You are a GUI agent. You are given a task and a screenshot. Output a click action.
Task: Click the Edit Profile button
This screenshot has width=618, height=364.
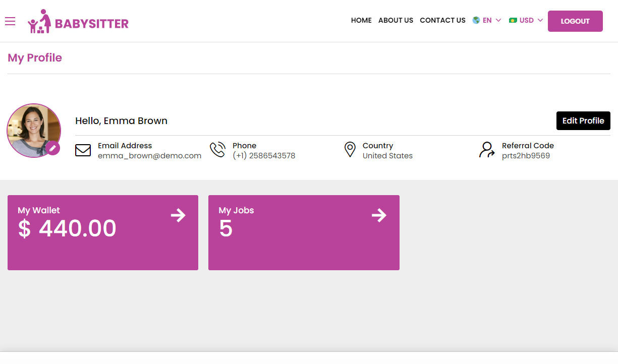point(583,120)
